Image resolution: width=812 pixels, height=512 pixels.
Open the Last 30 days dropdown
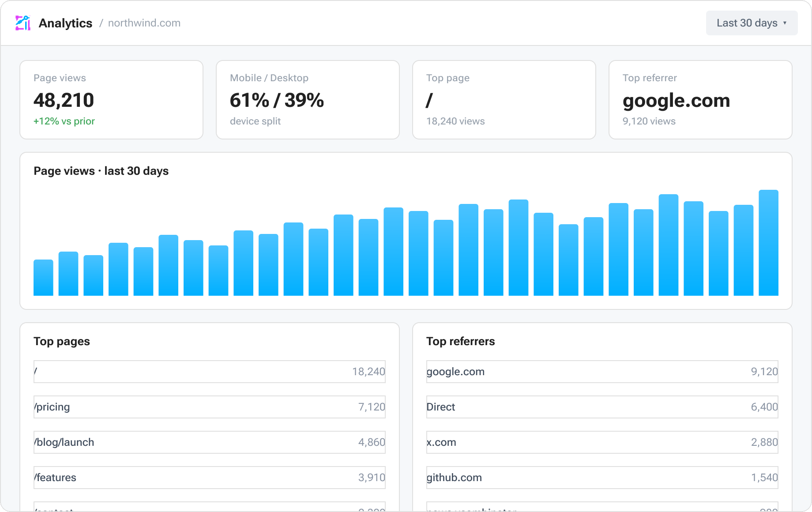click(752, 23)
